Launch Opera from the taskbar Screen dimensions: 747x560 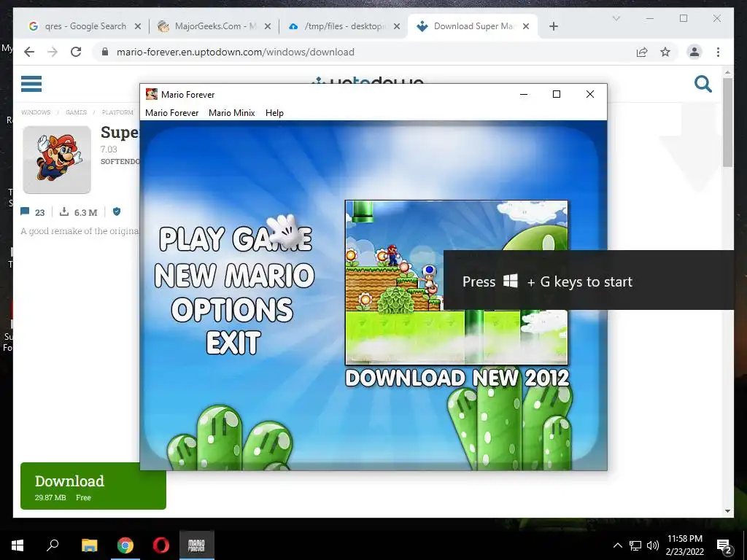pos(161,545)
